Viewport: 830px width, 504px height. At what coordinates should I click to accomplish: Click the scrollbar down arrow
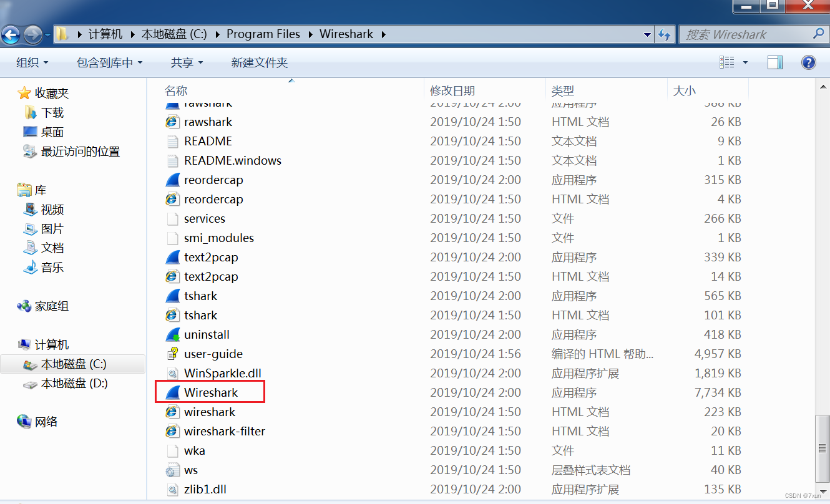[x=824, y=491]
